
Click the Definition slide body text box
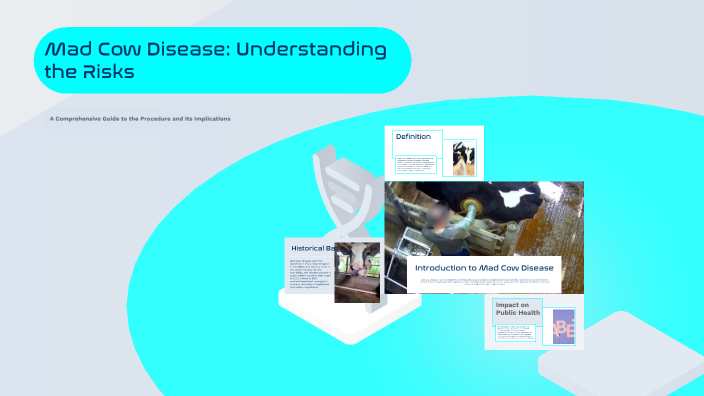(x=416, y=164)
